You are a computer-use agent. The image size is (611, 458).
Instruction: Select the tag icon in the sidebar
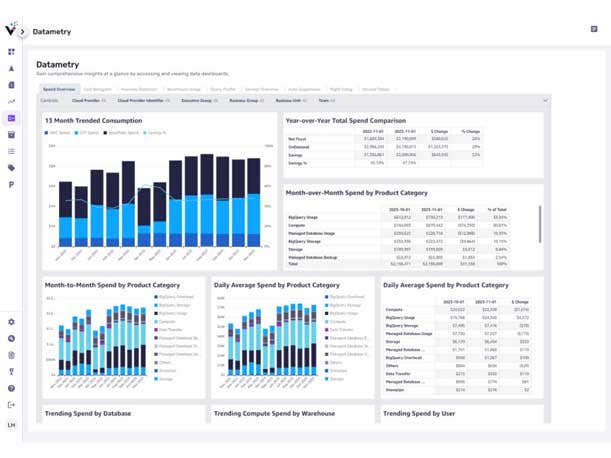(11, 168)
